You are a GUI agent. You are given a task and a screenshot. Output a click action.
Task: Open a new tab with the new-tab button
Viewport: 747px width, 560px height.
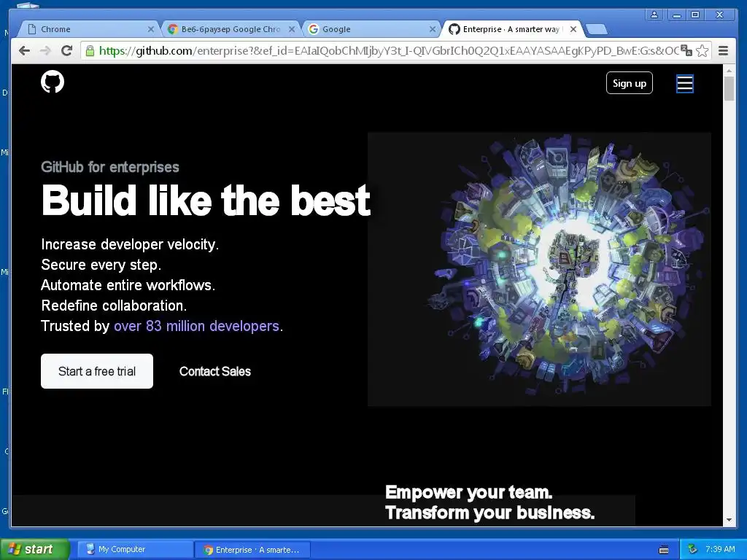tap(596, 29)
